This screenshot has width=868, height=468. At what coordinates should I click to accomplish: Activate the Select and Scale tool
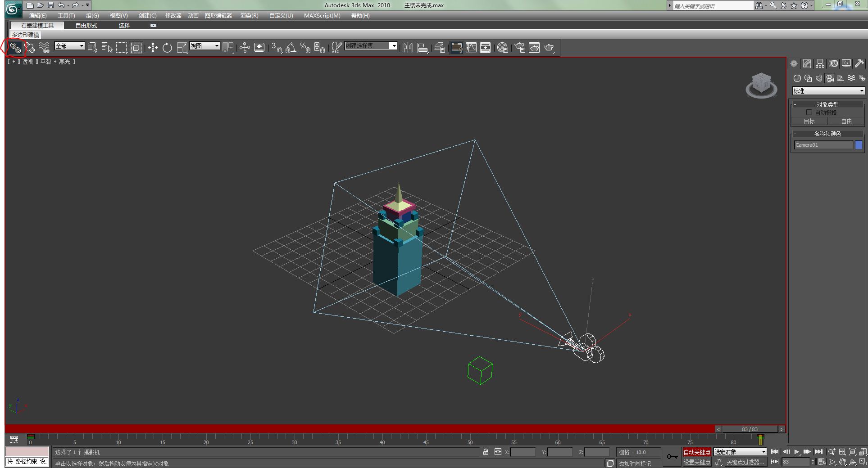(x=182, y=48)
